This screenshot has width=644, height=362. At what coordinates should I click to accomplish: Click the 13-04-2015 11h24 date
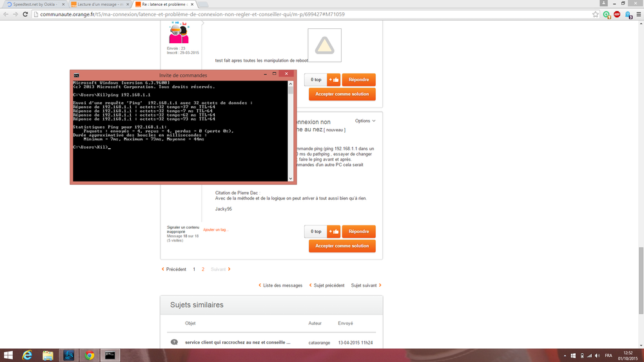pyautogui.click(x=355, y=343)
